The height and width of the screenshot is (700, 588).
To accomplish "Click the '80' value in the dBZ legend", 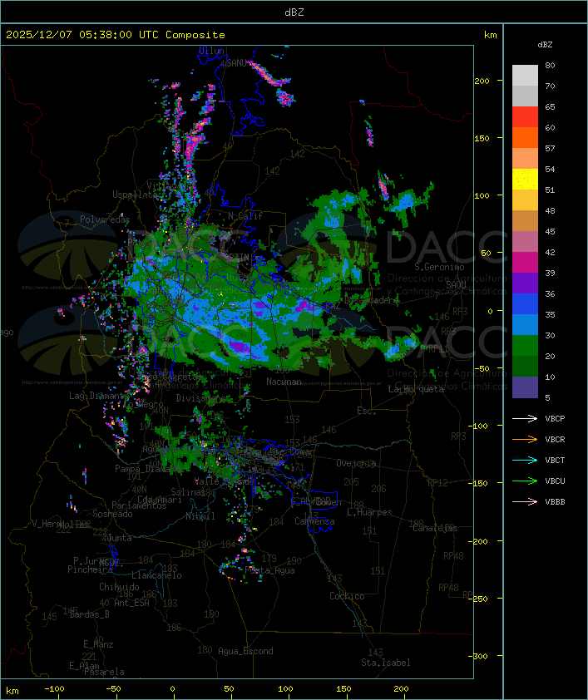I will (x=550, y=66).
